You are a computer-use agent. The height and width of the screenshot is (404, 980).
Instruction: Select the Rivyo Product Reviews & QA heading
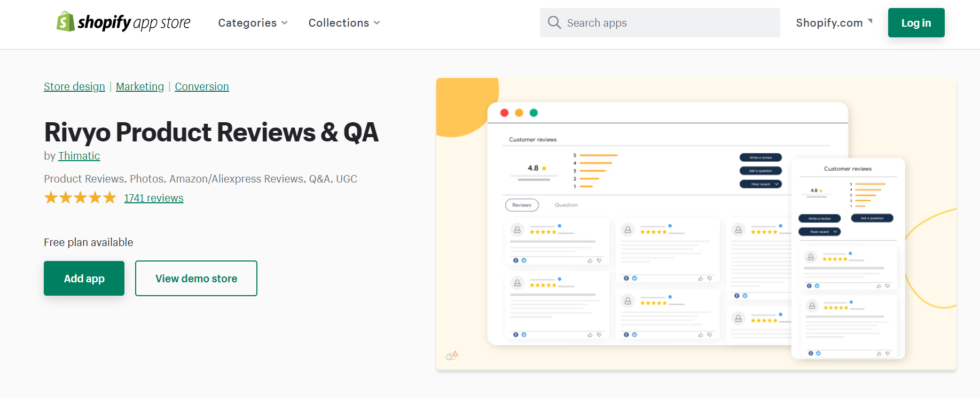(211, 132)
